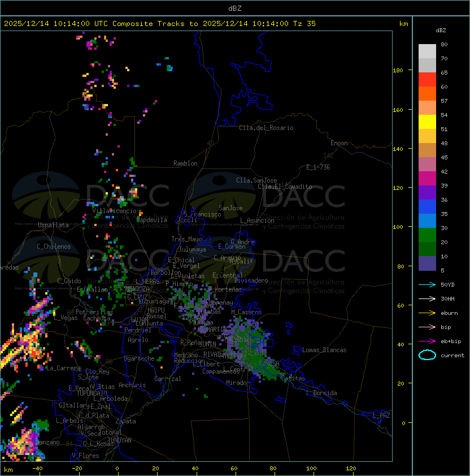Select the bright yellow legend swatch near 54
Screen dimensions: 470x476
(x=427, y=122)
